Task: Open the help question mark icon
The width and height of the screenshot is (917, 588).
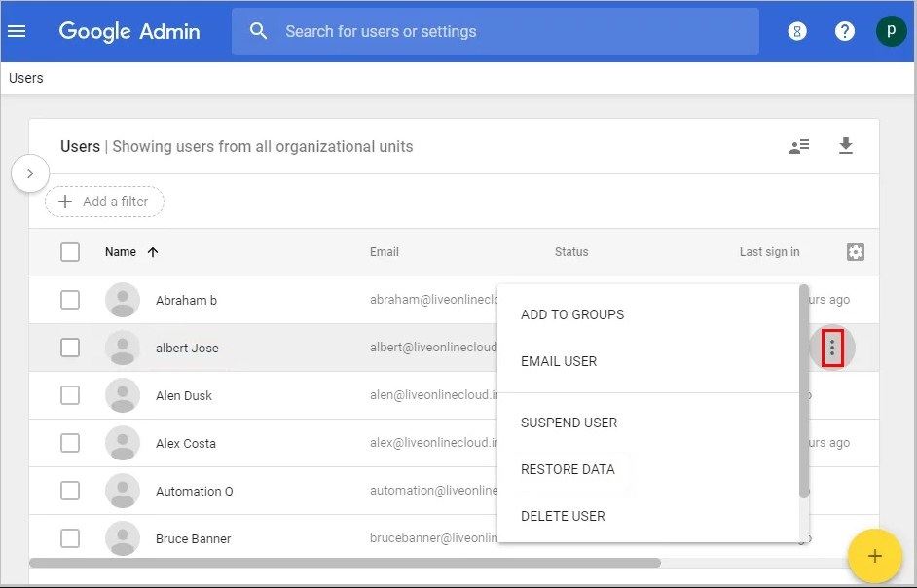Action: (845, 31)
